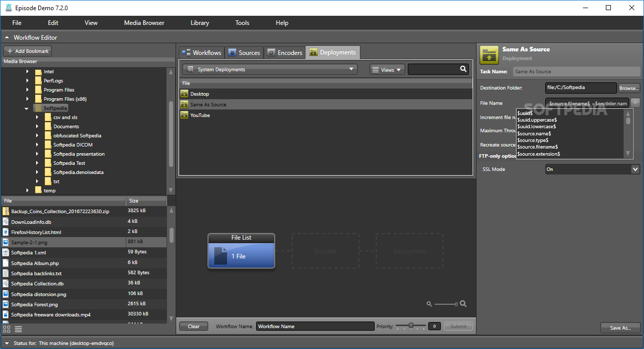Expand the Intel folder tree arrow
644x349 pixels.
click(27, 72)
